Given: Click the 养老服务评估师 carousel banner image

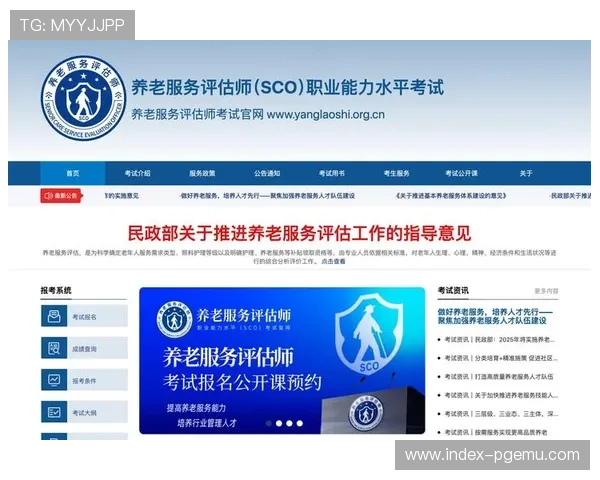Looking at the screenshot, I should [x=282, y=361].
